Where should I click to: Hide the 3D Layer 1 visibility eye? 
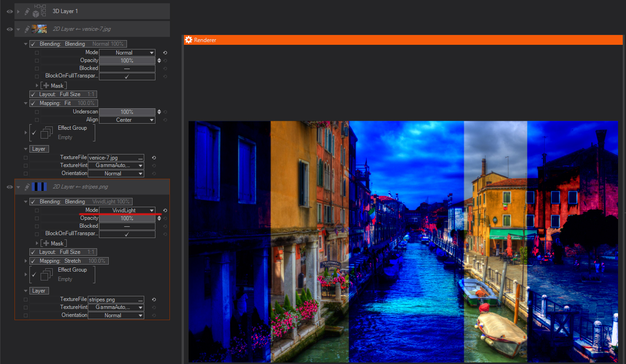click(9, 11)
